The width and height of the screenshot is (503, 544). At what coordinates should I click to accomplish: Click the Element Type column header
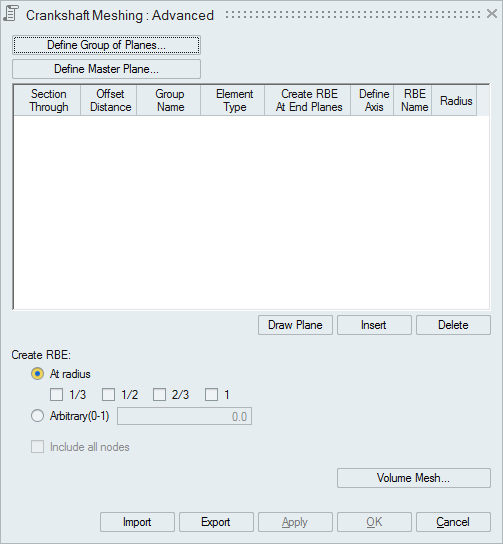[x=233, y=100]
